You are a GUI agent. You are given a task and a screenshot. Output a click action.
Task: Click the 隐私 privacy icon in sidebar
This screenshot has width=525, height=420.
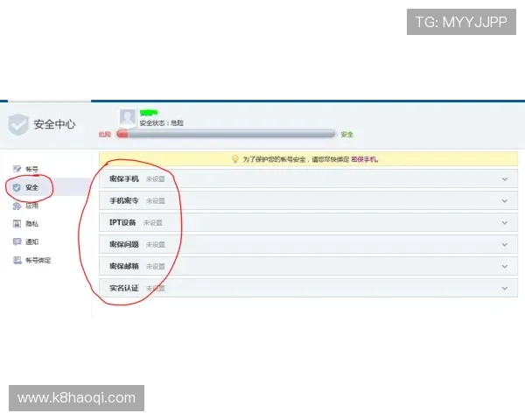17,224
